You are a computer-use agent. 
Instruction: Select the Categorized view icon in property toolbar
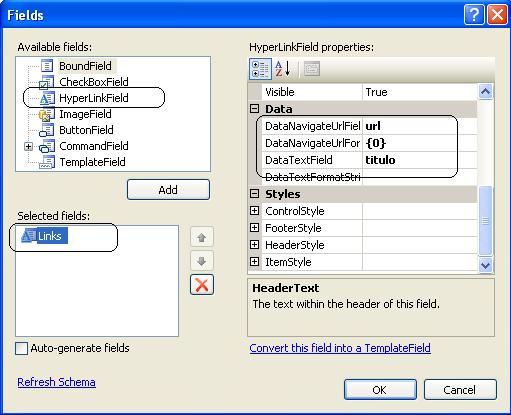pyautogui.click(x=260, y=69)
